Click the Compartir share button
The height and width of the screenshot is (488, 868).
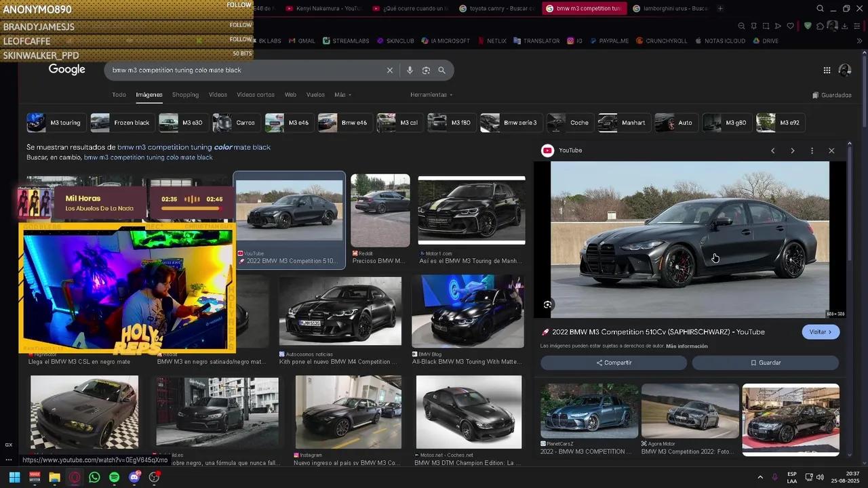(x=614, y=363)
